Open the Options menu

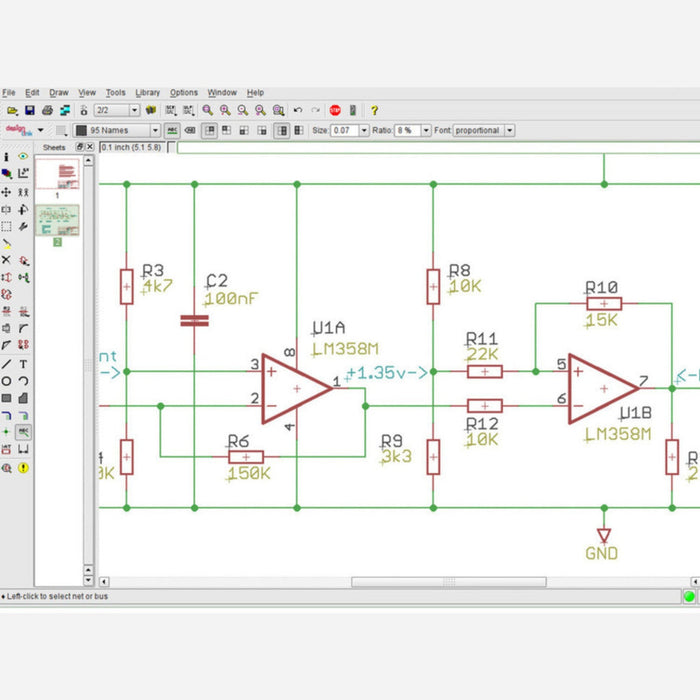coord(183,92)
